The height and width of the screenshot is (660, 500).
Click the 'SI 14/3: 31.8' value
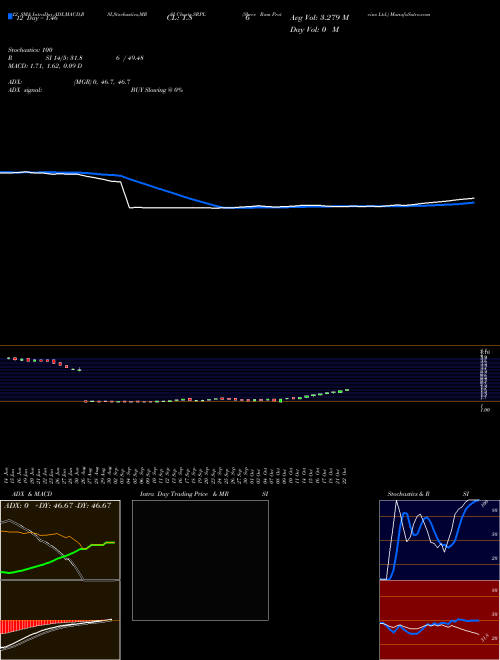click(x=64, y=58)
